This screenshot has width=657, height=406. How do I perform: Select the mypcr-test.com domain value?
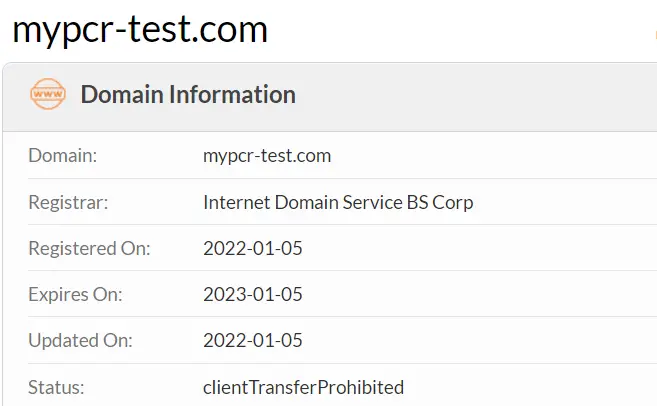(x=267, y=156)
